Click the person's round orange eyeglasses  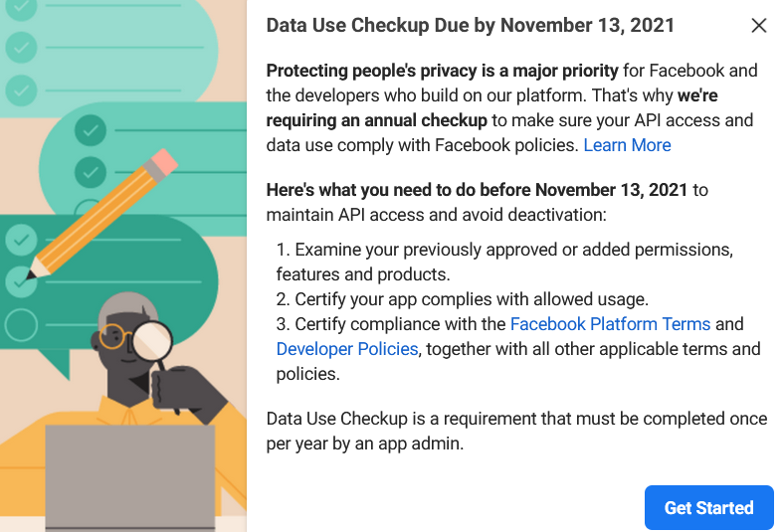coord(112,335)
